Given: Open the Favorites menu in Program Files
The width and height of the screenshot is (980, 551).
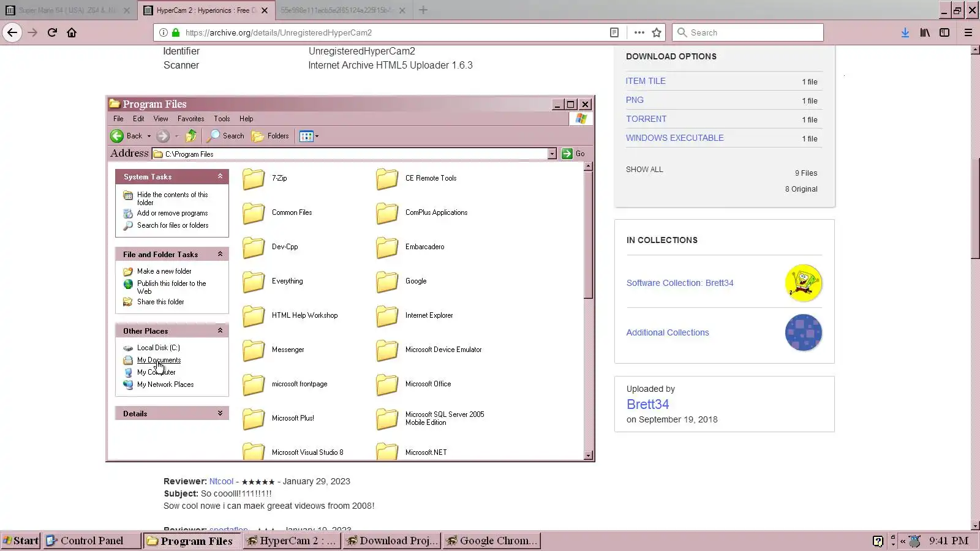Looking at the screenshot, I should [x=191, y=119].
